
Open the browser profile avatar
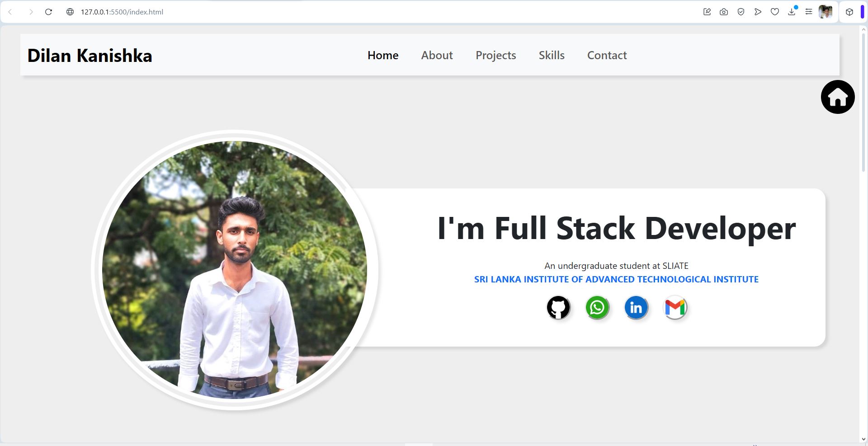[x=826, y=12]
